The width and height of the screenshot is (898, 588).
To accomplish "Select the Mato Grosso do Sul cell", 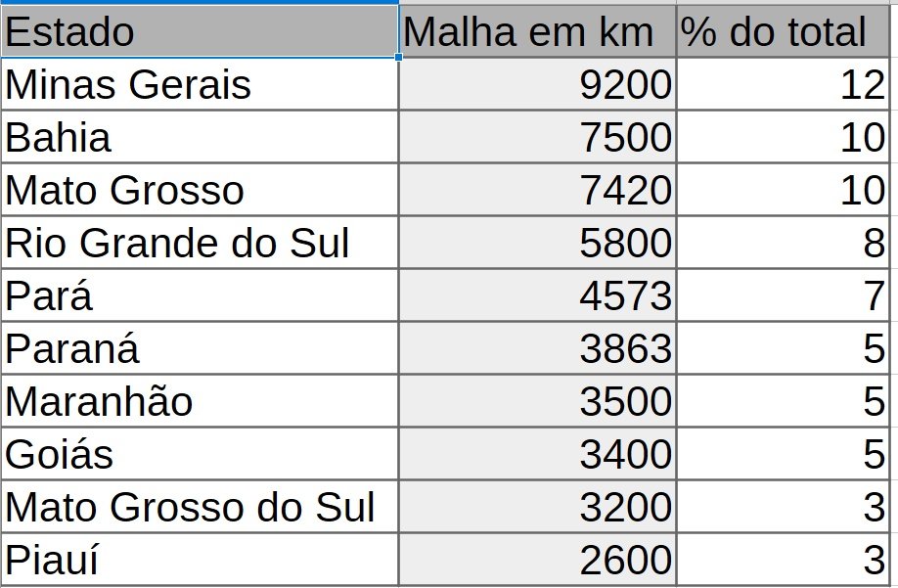I will click(x=200, y=507).
